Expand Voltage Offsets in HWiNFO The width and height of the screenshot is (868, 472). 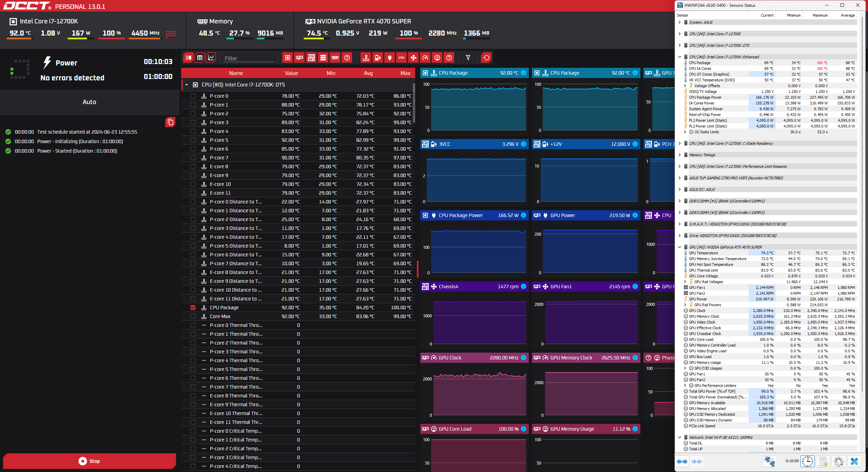[685, 86]
